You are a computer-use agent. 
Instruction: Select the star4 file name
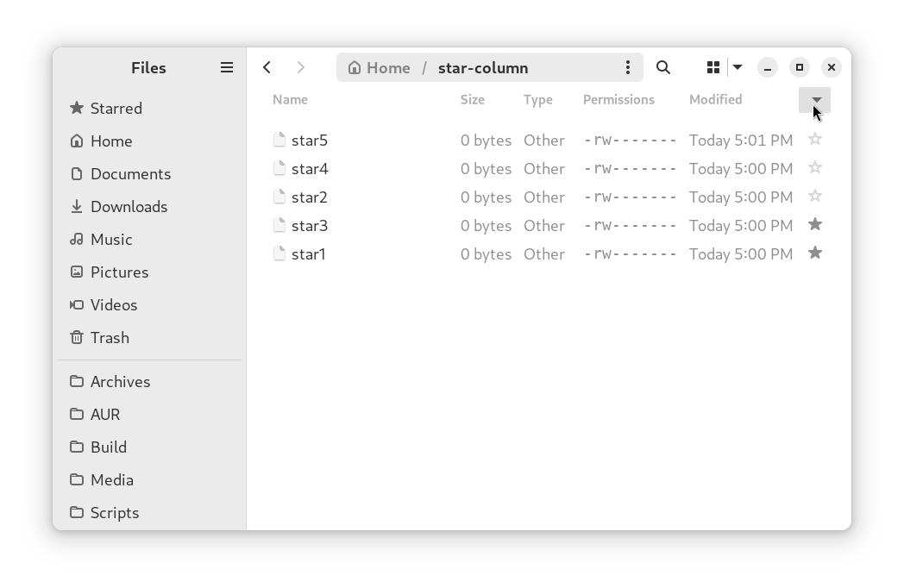point(310,168)
